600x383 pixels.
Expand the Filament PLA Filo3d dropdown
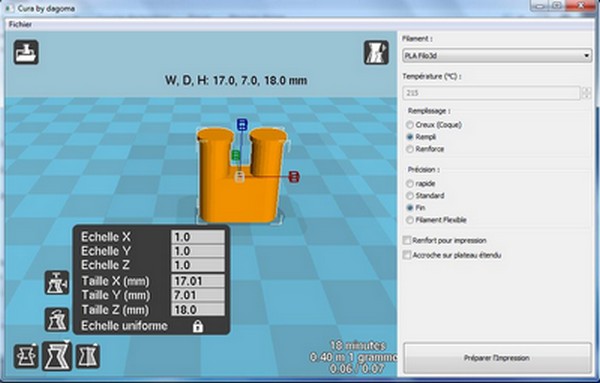tap(497, 56)
